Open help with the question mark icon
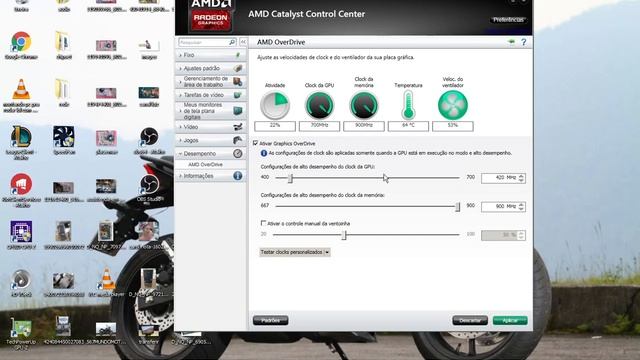The width and height of the screenshot is (640, 360). pos(524,42)
